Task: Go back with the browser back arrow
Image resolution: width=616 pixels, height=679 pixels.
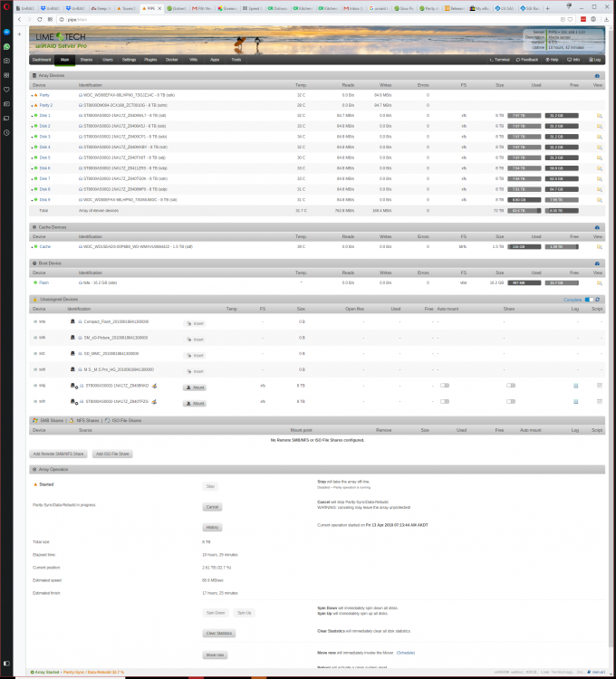Action: pyautogui.click(x=20, y=20)
